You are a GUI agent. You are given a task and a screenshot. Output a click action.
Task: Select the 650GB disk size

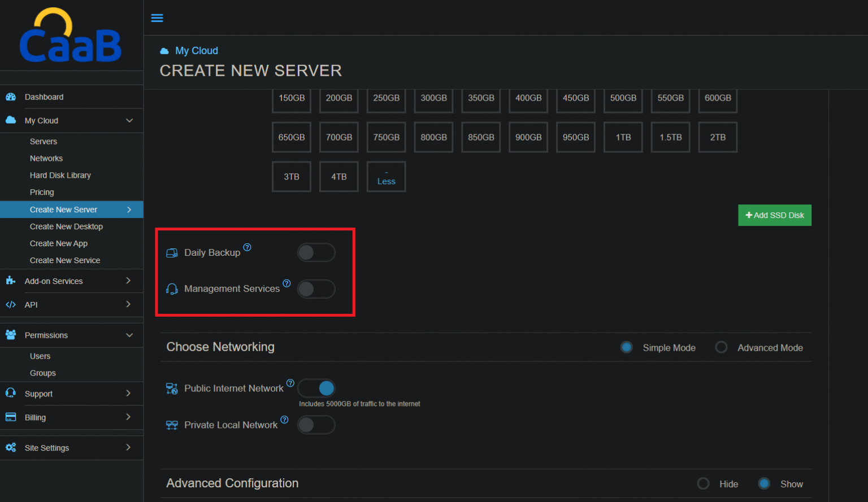pos(292,137)
